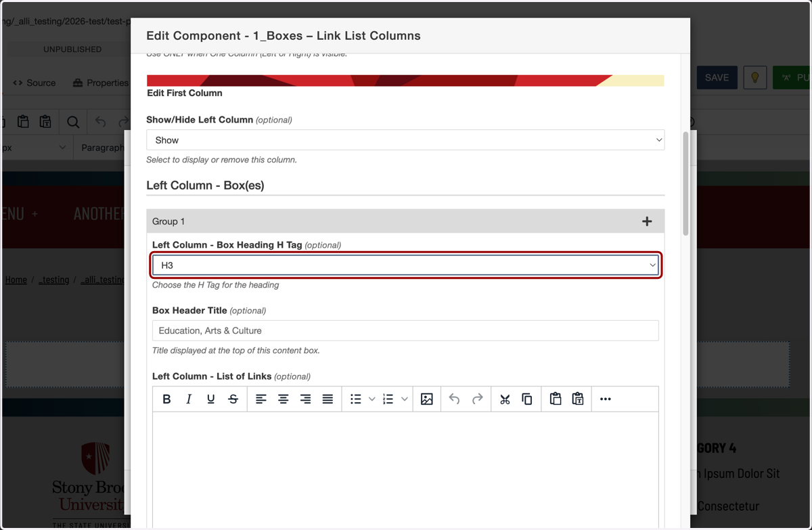Toggle Bold in the links editor
812x530 pixels.
click(166, 399)
